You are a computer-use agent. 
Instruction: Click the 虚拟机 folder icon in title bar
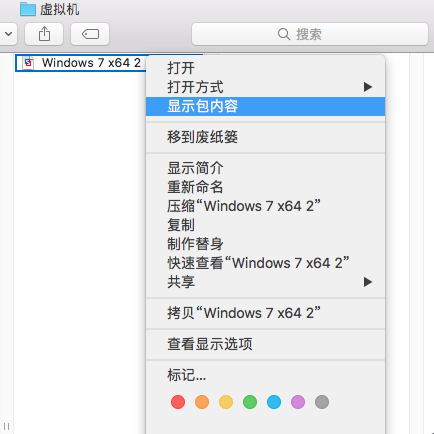coord(28,9)
